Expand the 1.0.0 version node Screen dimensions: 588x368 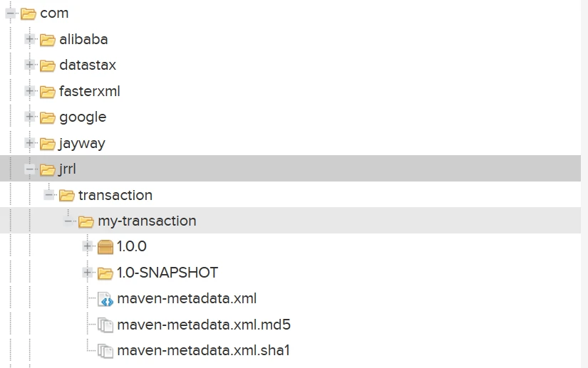pyautogui.click(x=88, y=246)
